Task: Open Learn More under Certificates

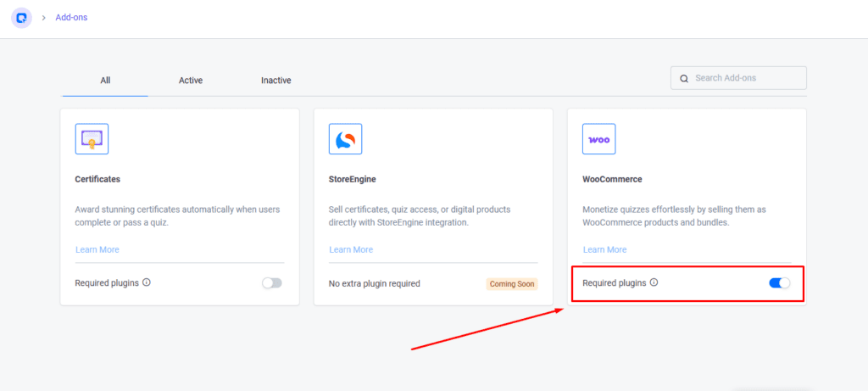Action: pos(97,249)
